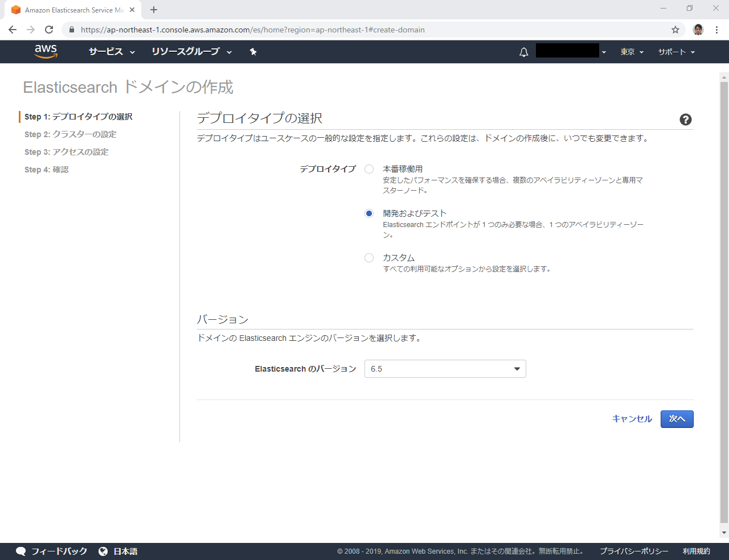The image size is (729, 560).
Task: Choose the カスタム deployment option
Action: click(x=369, y=258)
